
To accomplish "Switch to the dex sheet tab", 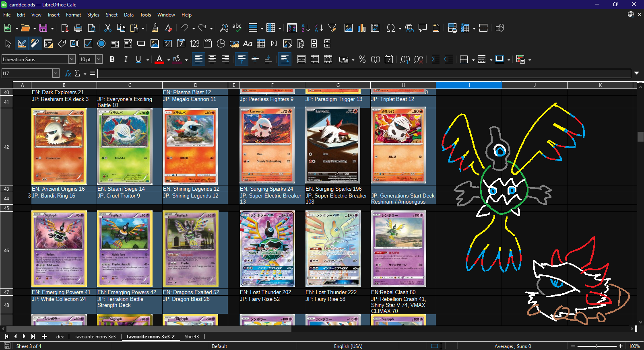I will (60, 337).
